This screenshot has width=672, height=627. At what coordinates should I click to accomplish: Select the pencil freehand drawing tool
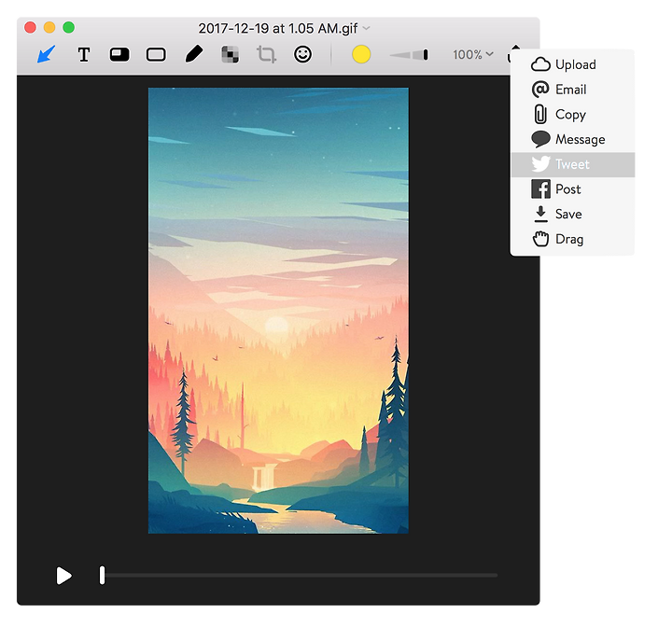[x=194, y=54]
